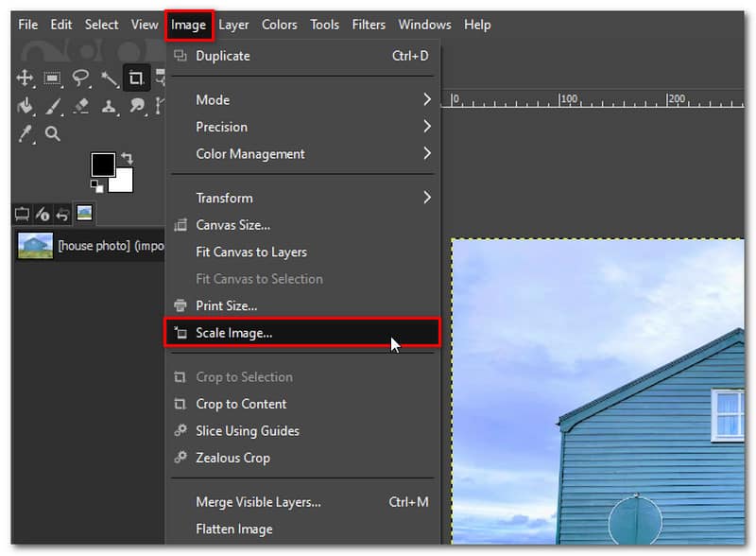756x556 pixels.
Task: Expand the Transform submenu
Action: pyautogui.click(x=302, y=198)
